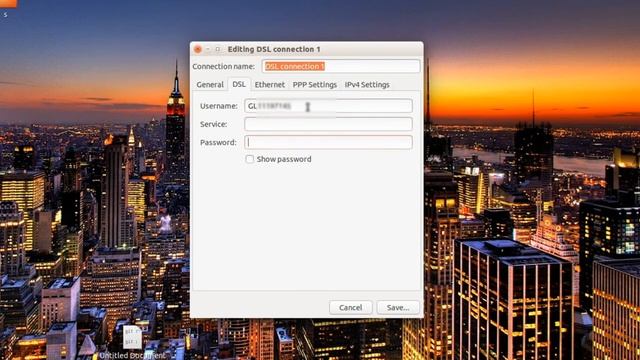Click the Cancel button
Viewport: 640px width, 360px height.
pyautogui.click(x=351, y=307)
